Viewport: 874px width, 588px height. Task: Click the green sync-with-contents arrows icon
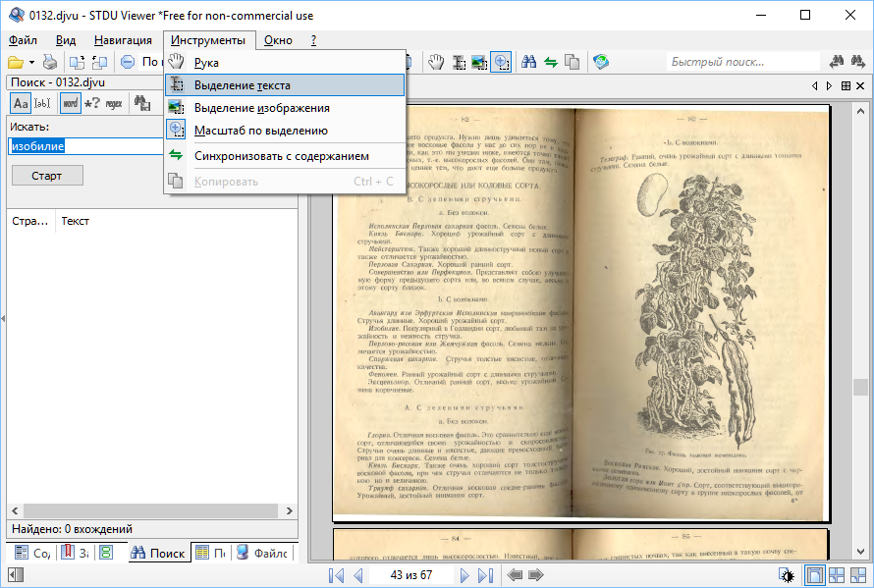[x=551, y=62]
